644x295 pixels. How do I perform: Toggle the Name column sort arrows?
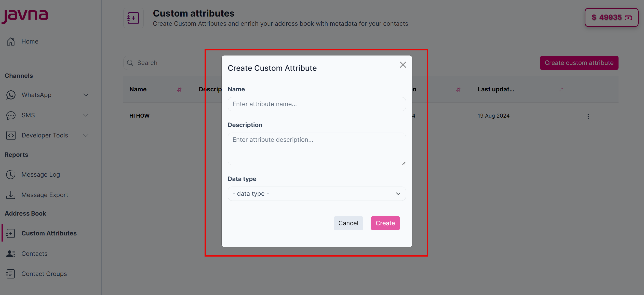(x=179, y=89)
